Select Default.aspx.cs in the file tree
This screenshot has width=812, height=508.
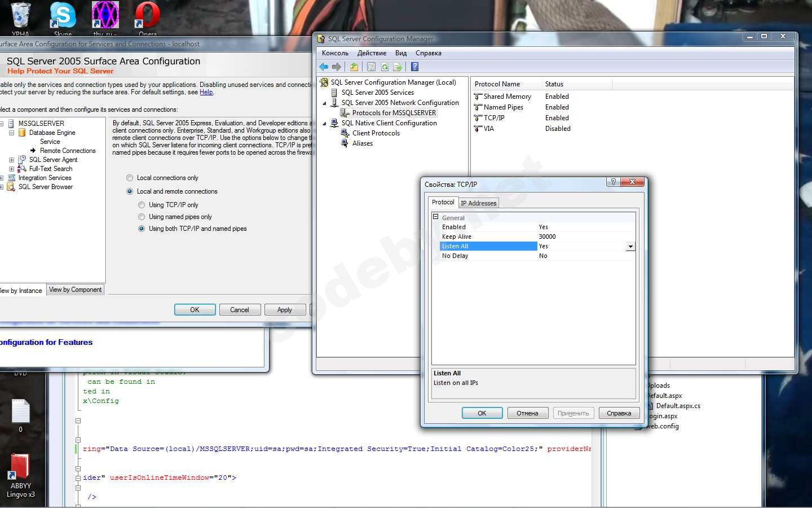678,406
